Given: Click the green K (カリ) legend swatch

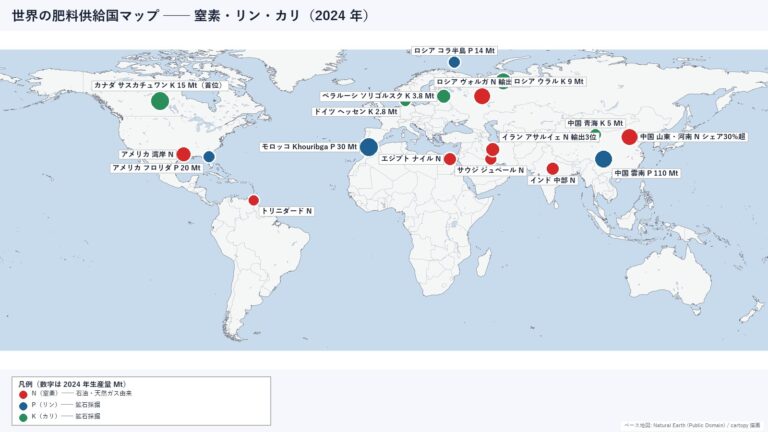Looking at the screenshot, I should (x=23, y=418).
